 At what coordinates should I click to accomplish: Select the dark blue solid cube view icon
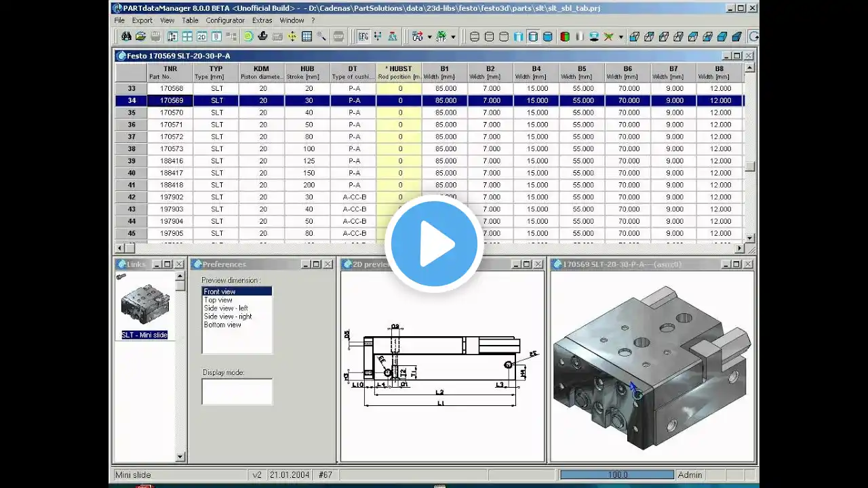[x=736, y=37]
